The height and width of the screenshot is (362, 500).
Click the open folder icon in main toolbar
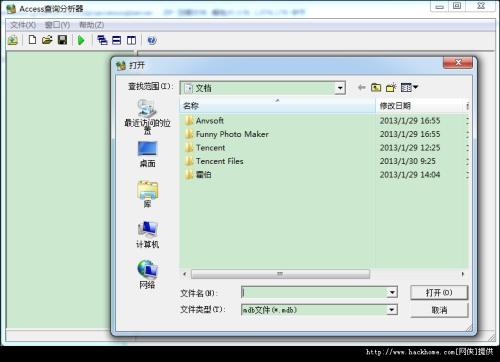(x=47, y=40)
